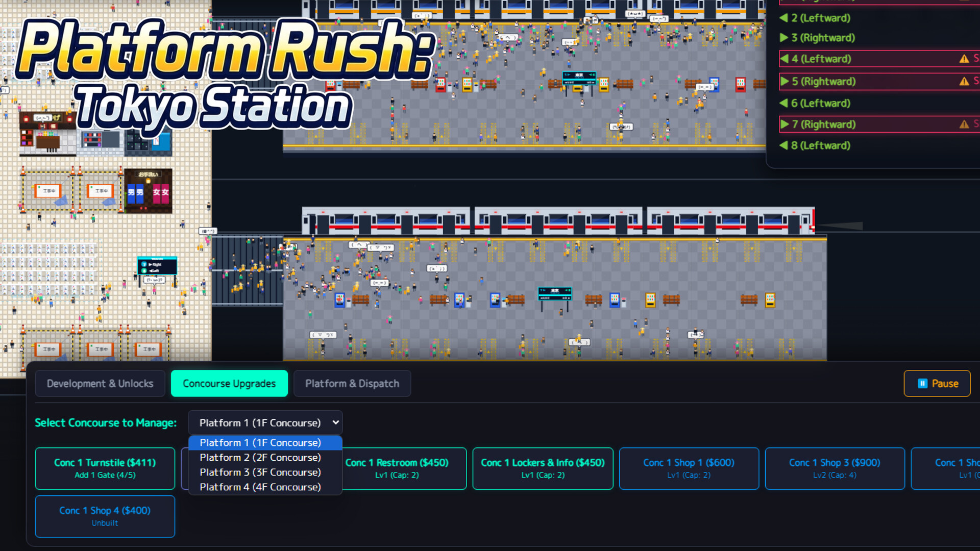Choose Platform 2 (2F Concourse) option
This screenshot has height=551, width=980.
(x=265, y=458)
